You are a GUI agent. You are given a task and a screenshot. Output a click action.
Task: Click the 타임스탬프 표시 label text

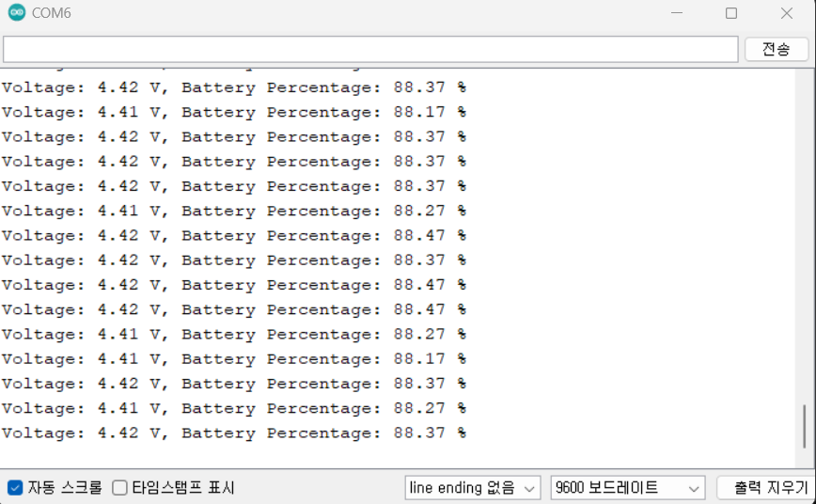point(182,488)
